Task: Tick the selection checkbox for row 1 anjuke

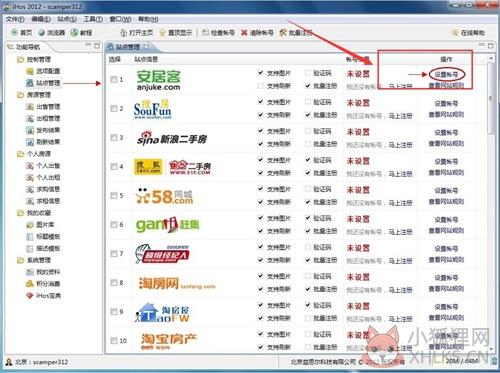Action: [114, 79]
